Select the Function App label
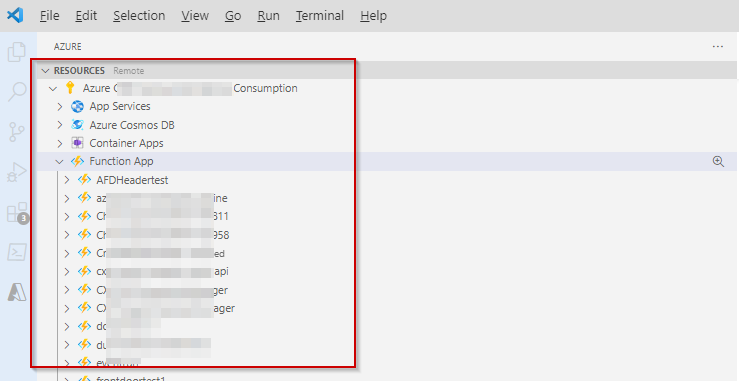This screenshot has width=739, height=381. (121, 161)
